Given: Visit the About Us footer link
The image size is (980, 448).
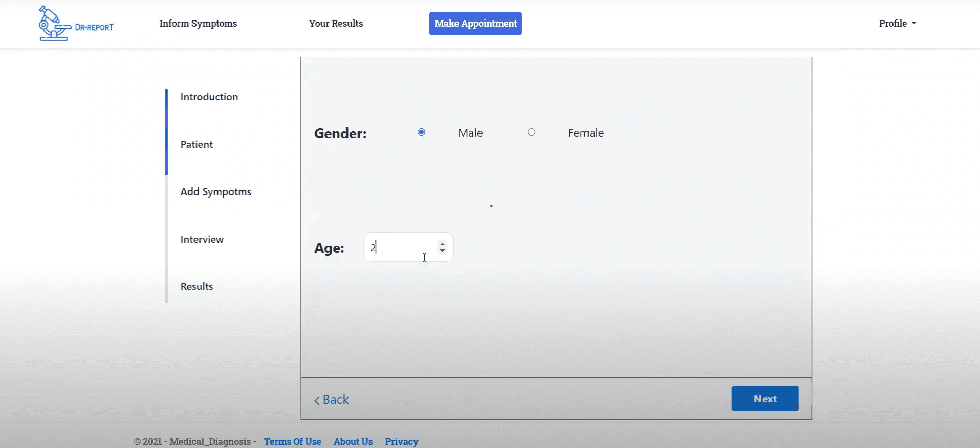Looking at the screenshot, I should [353, 441].
